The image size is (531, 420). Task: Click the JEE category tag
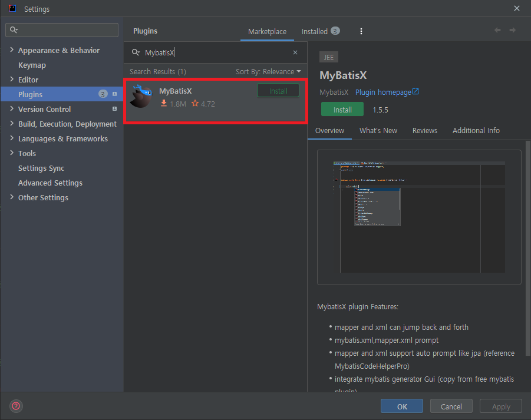(328, 57)
